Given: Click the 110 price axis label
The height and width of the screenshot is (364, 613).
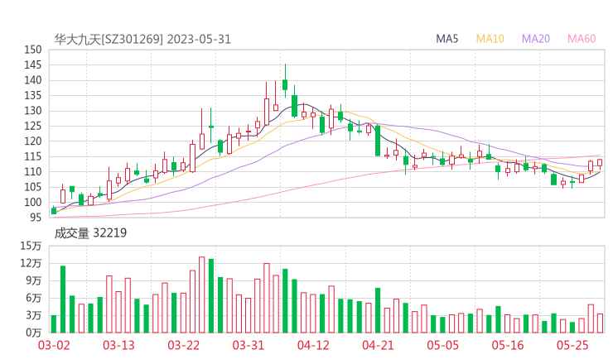Looking at the screenshot, I should (33, 171).
